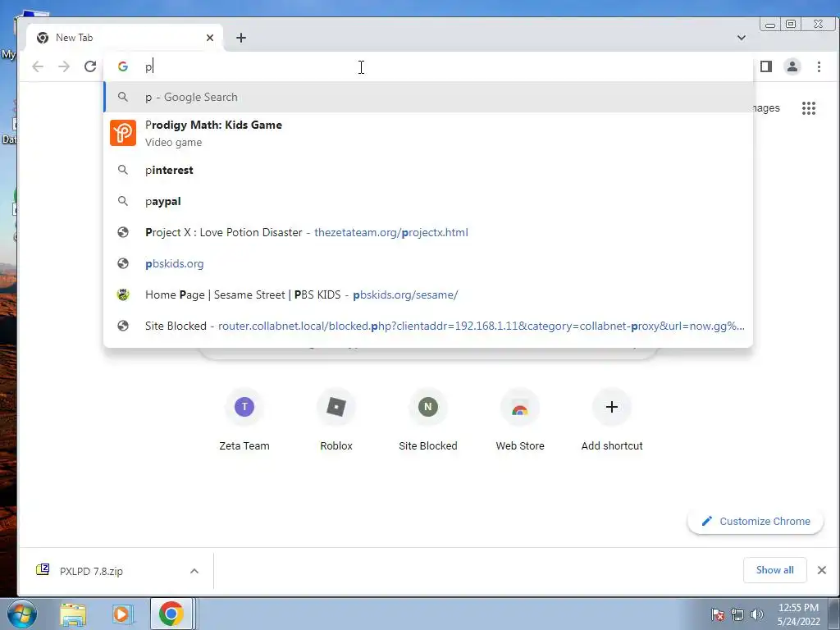The image size is (840, 630).
Task: Click the browser forward arrow
Action: 64,66
